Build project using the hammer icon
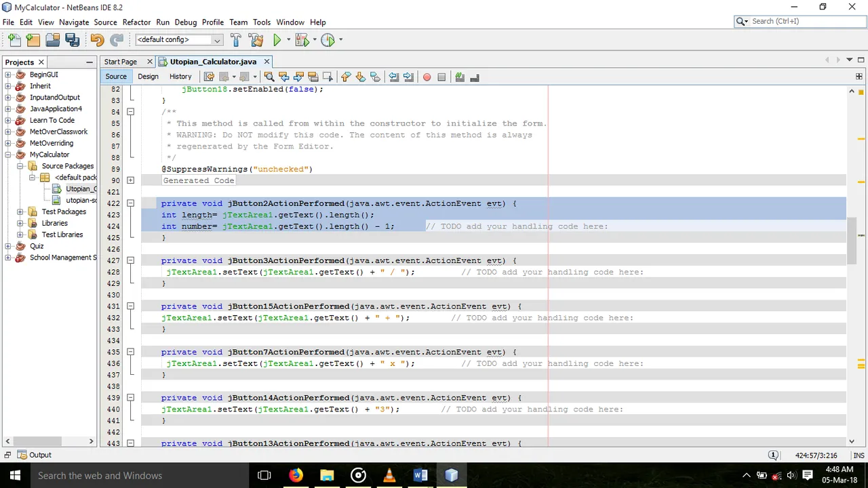The width and height of the screenshot is (868, 488). pos(235,40)
